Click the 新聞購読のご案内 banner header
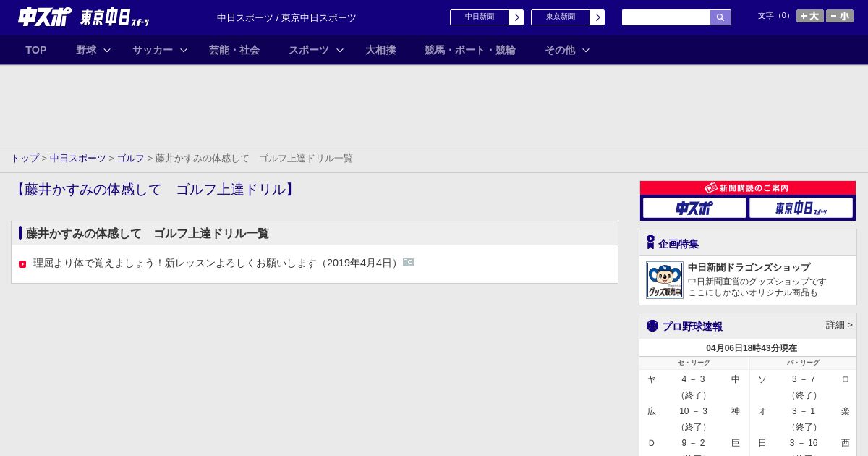The image size is (868, 456). 748,188
